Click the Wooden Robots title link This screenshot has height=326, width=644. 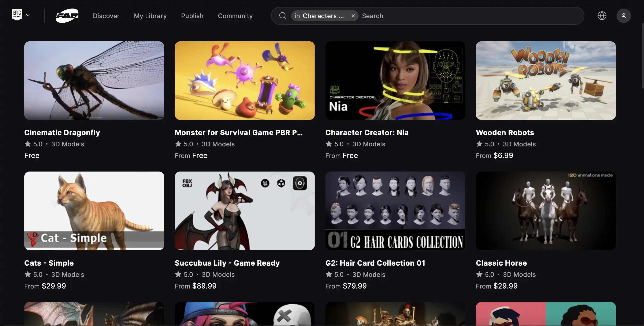[505, 132]
